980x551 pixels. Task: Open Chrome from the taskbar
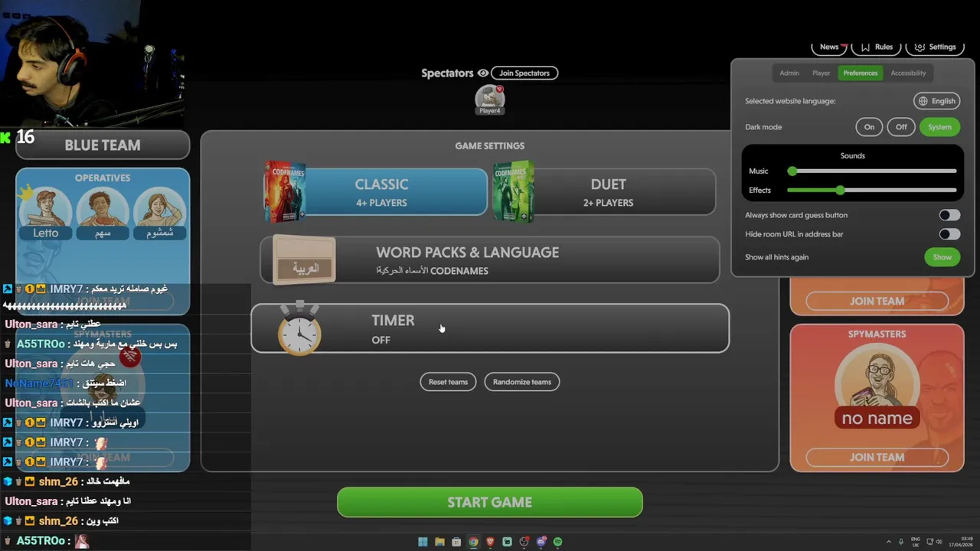tap(473, 542)
